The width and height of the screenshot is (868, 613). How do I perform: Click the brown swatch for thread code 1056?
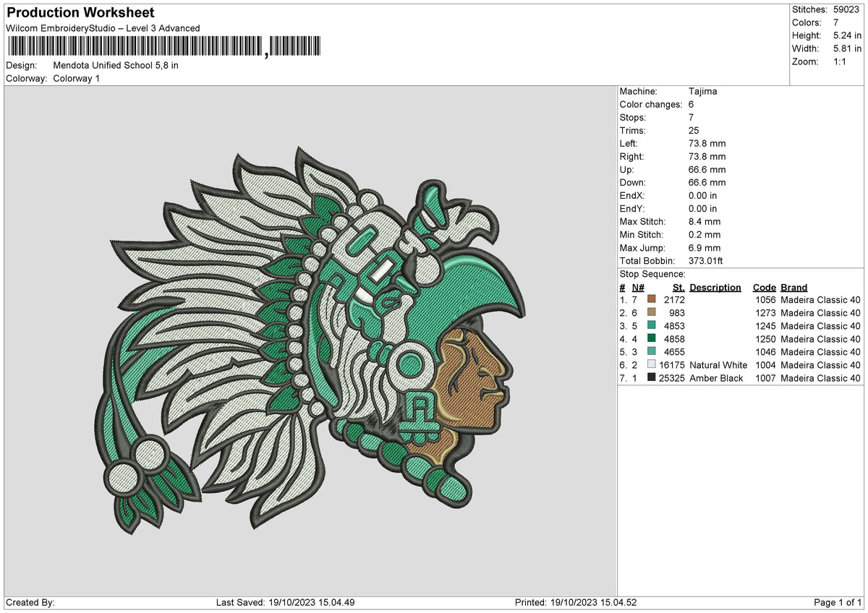click(x=652, y=300)
